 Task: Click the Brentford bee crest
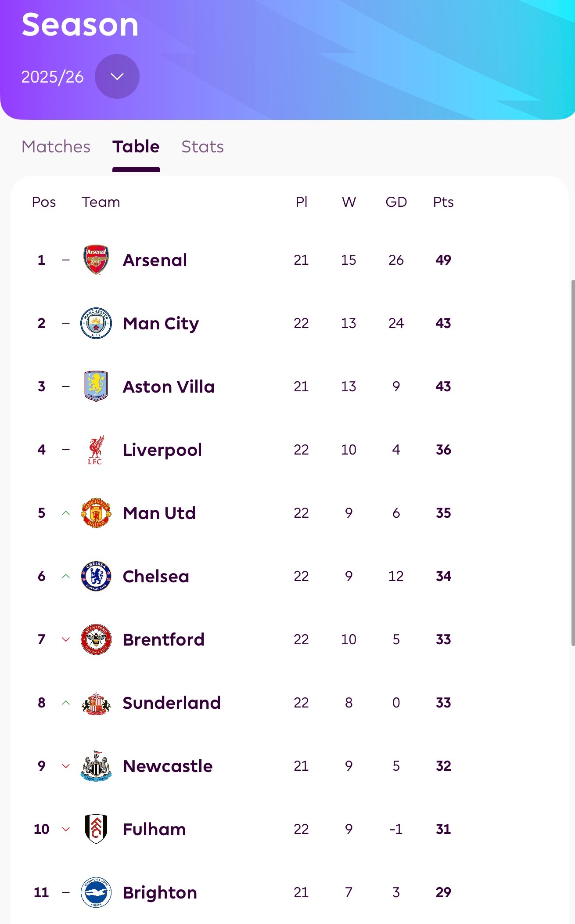coord(96,639)
